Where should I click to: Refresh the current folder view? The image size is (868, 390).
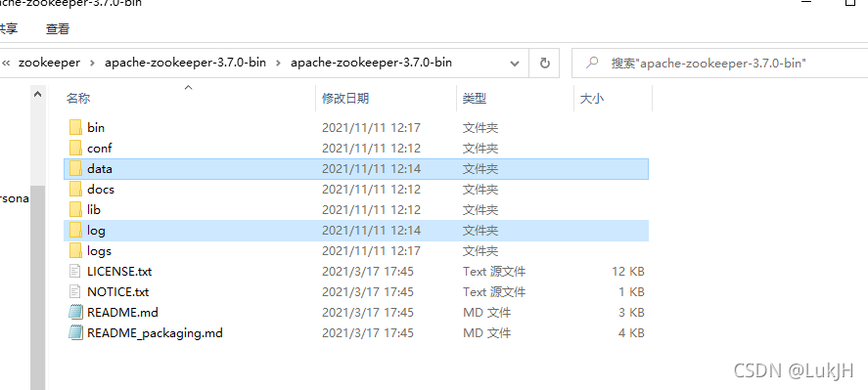click(545, 64)
